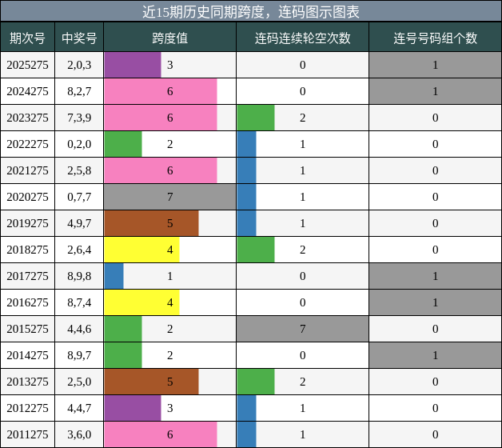Screen dimensions: 502x448
Task: Select the '中奖号' column header
Action: click(x=79, y=38)
